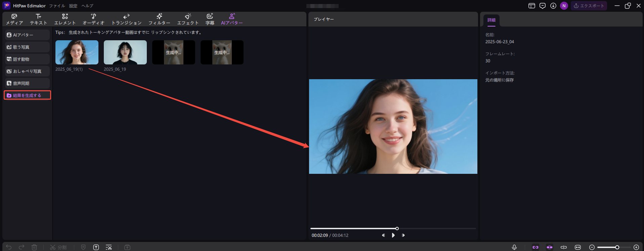Click the 分割 split scissors button
Screen dimensions: 644x251
[58, 247]
